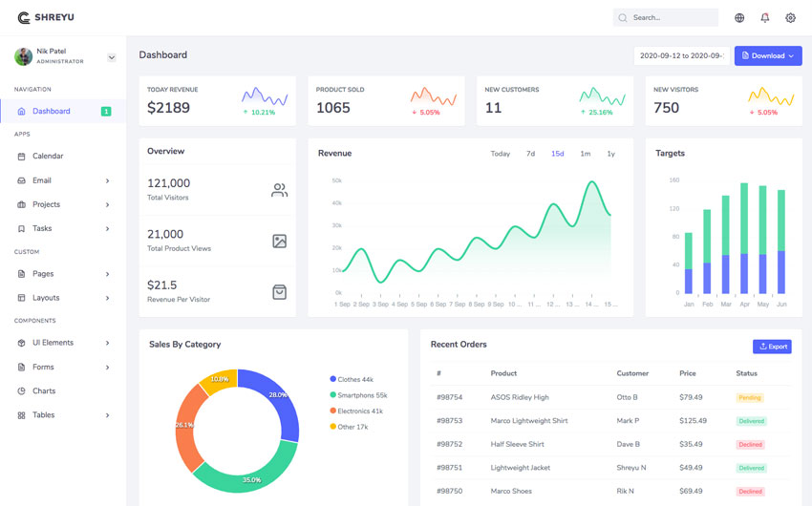The width and height of the screenshot is (812, 506).
Task: Select the 7d revenue range
Action: pos(531,154)
